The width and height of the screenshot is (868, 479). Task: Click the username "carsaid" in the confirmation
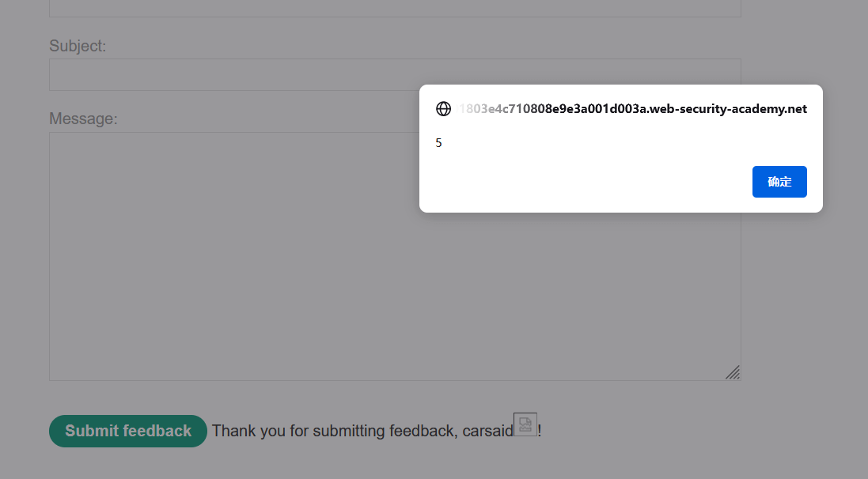[x=487, y=431]
